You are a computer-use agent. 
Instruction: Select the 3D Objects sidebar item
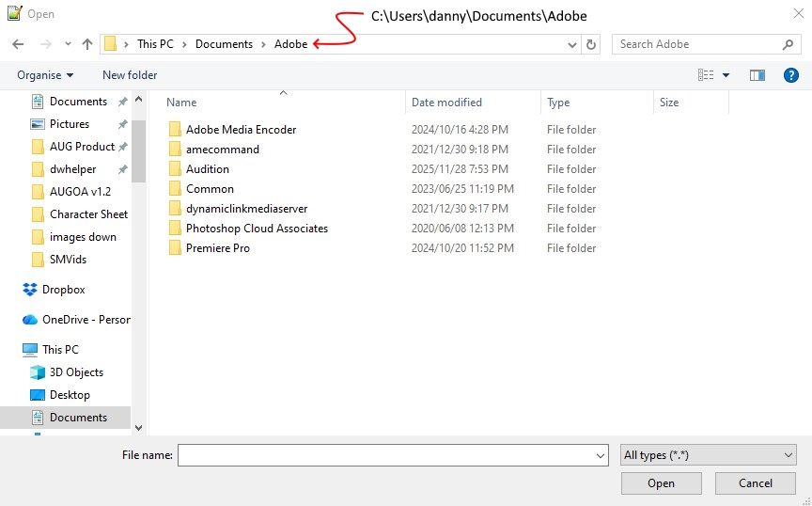(76, 372)
